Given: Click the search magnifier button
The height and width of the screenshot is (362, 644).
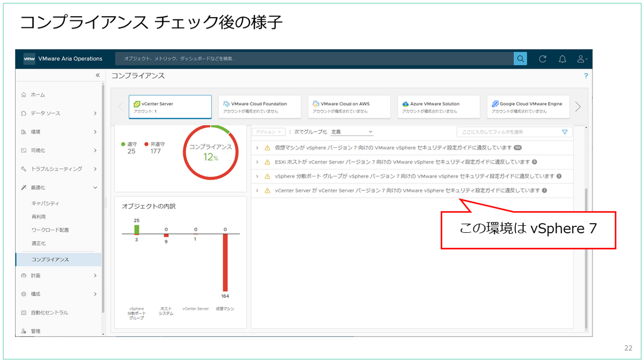Looking at the screenshot, I should 520,59.
